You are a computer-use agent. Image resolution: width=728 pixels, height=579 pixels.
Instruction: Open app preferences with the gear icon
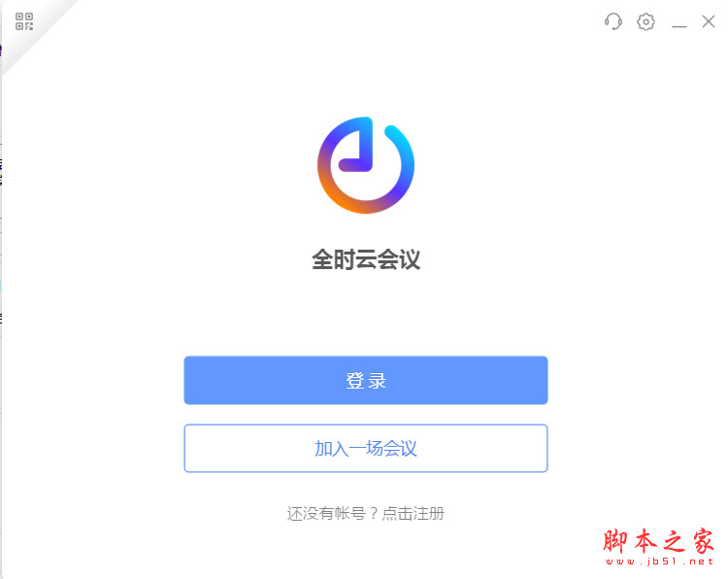point(645,21)
